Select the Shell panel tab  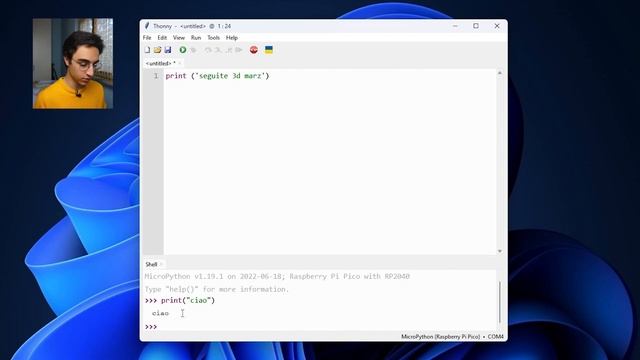(151, 264)
